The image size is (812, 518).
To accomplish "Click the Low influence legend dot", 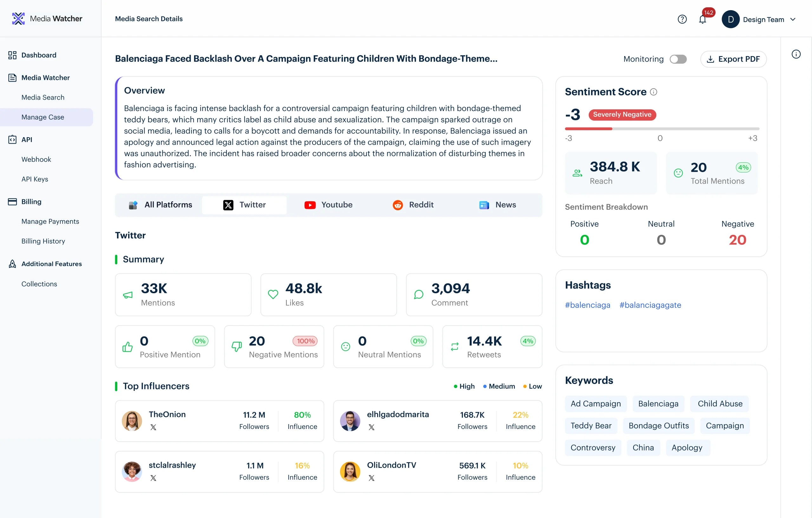I will coord(525,386).
